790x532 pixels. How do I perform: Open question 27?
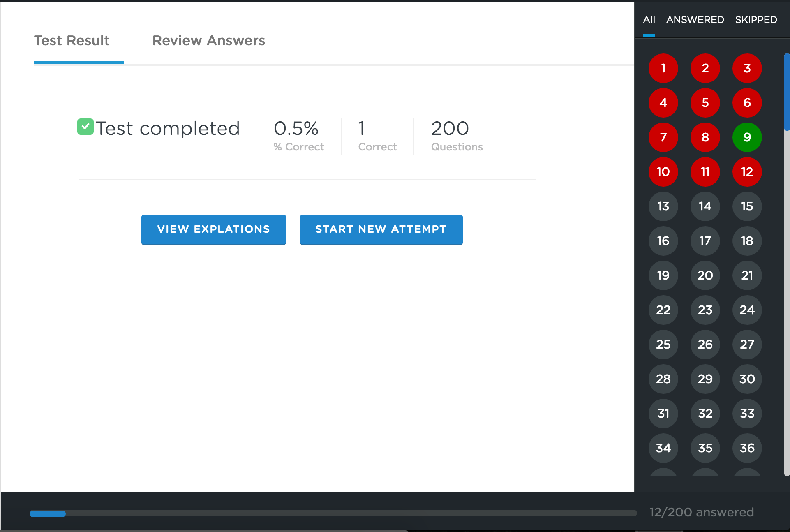[747, 345]
